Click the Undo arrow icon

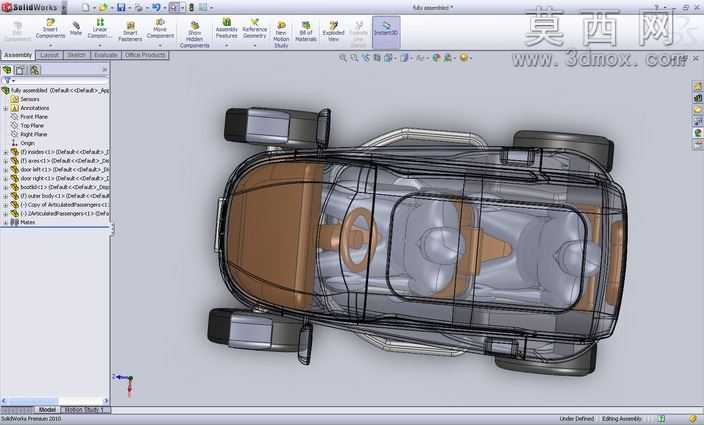(x=156, y=7)
